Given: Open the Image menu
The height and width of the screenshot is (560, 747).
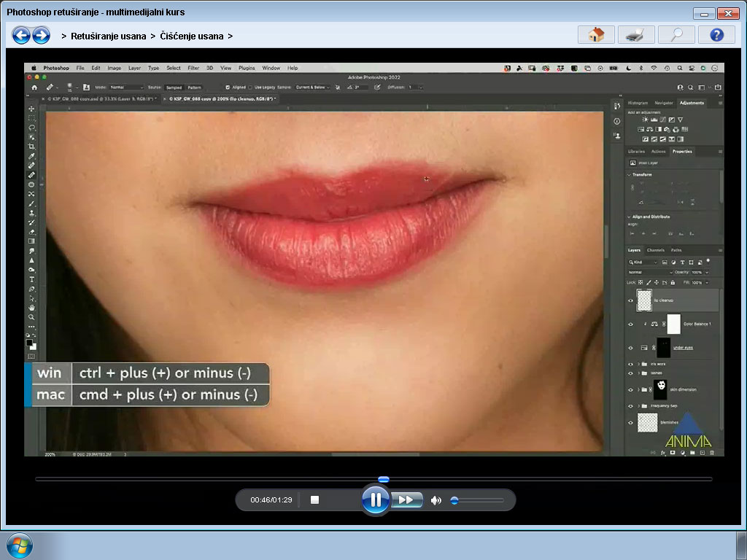Looking at the screenshot, I should tap(115, 68).
